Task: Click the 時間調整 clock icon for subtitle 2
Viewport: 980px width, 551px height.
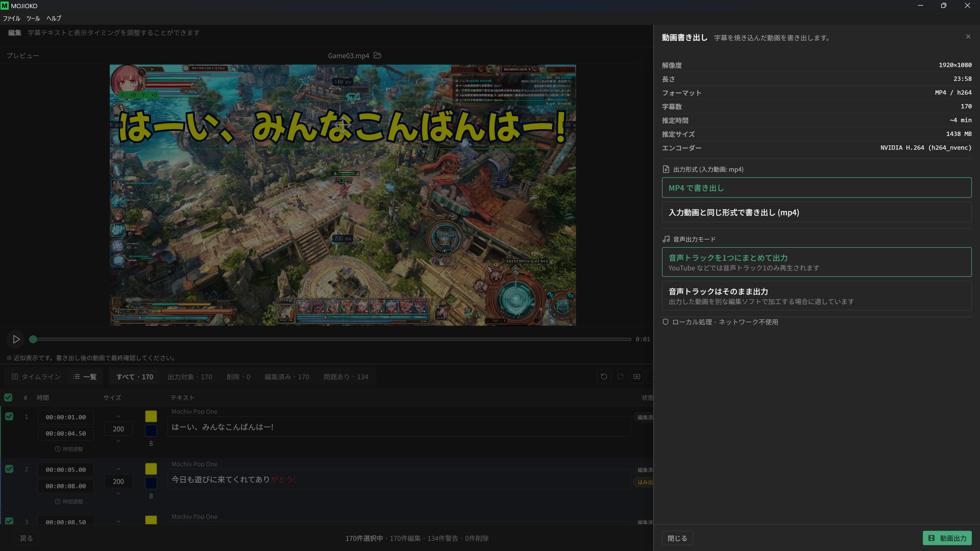Action: click(x=57, y=502)
